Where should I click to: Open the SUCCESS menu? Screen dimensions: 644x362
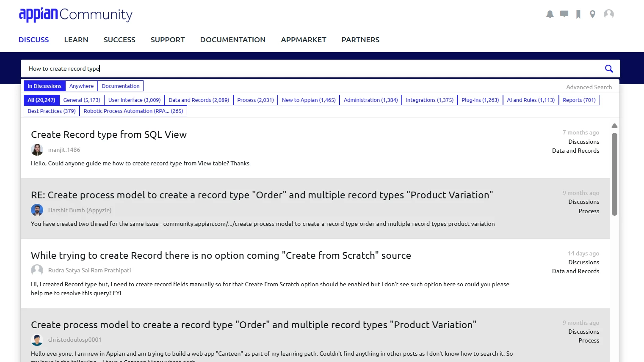pyautogui.click(x=119, y=40)
